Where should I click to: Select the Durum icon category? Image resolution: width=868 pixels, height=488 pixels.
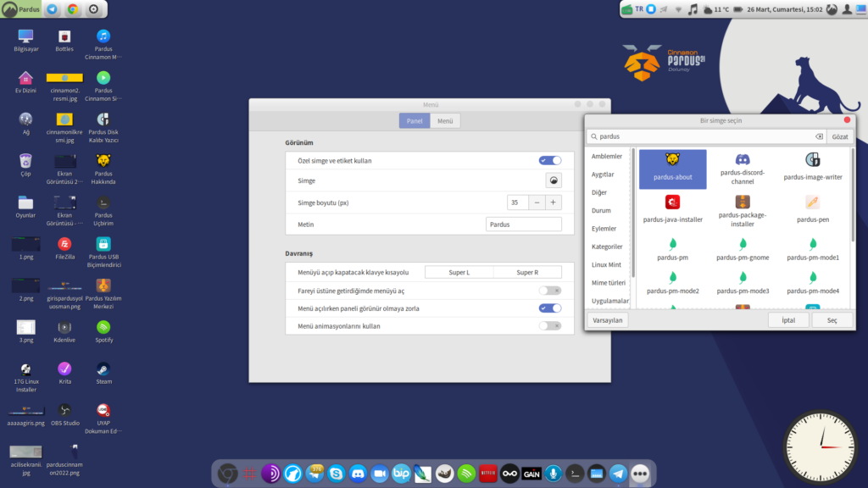click(601, 210)
